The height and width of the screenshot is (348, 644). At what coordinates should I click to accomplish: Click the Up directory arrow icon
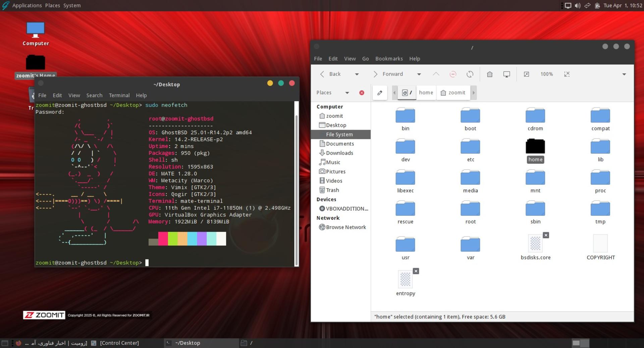[x=436, y=74]
